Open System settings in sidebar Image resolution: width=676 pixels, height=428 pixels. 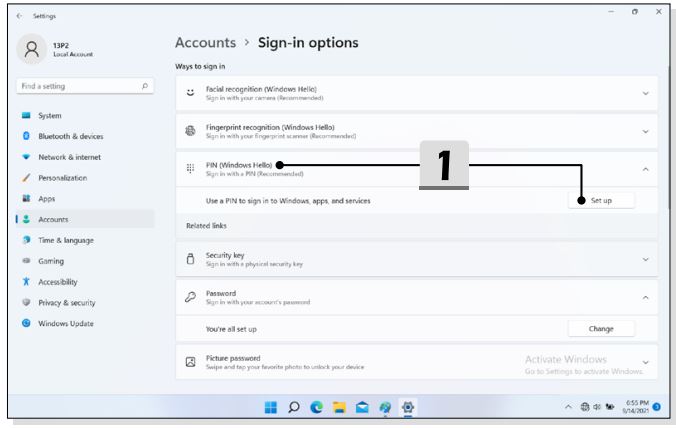pos(50,116)
